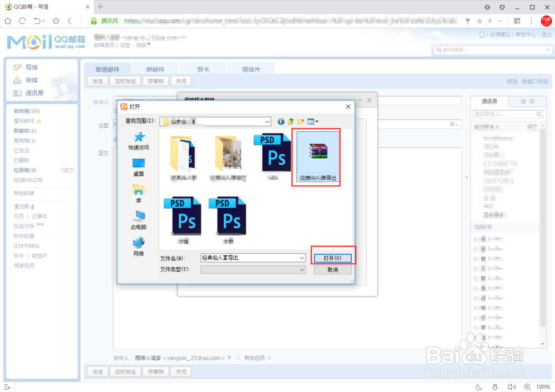Viewport: 555px width, 392px height.
Task: Switch to the 群邮件 tab
Action: point(155,69)
